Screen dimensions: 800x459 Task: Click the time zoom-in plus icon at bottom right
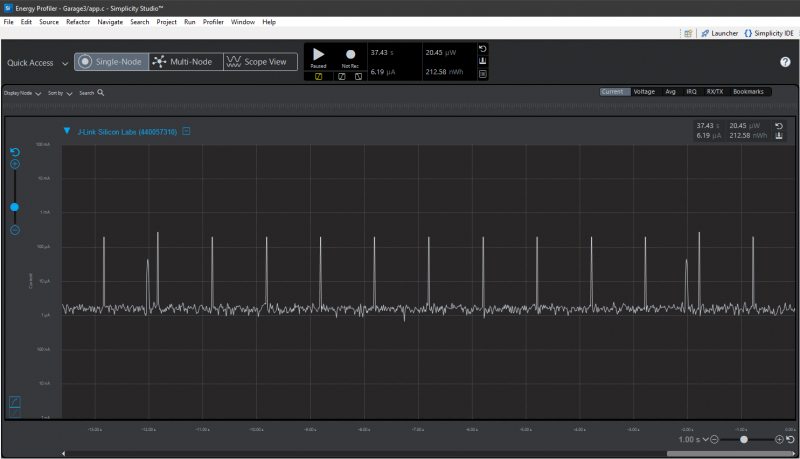pos(779,439)
